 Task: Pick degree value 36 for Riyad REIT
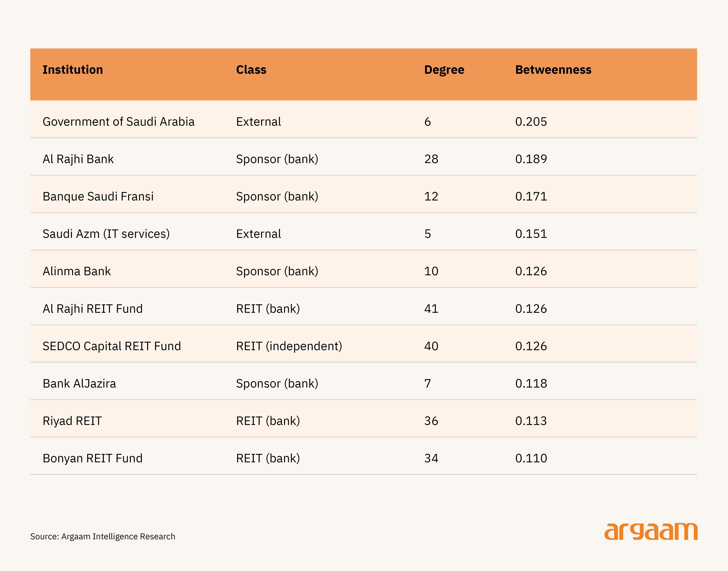[431, 421]
